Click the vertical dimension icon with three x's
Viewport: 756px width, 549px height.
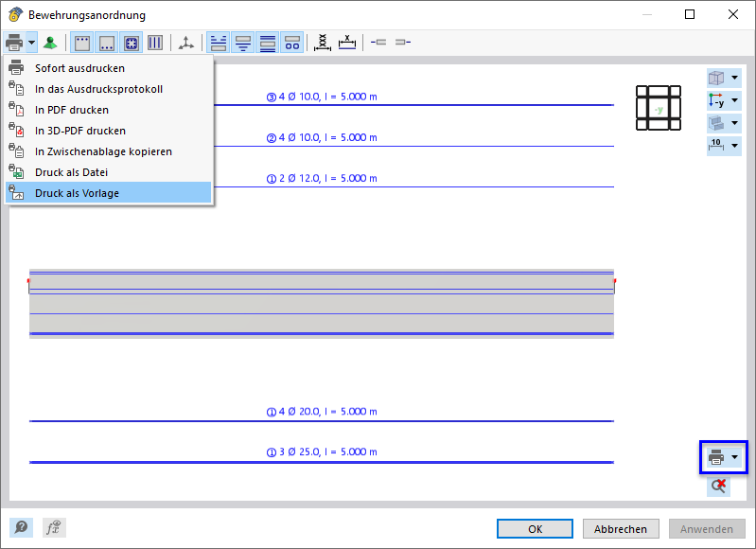point(323,43)
